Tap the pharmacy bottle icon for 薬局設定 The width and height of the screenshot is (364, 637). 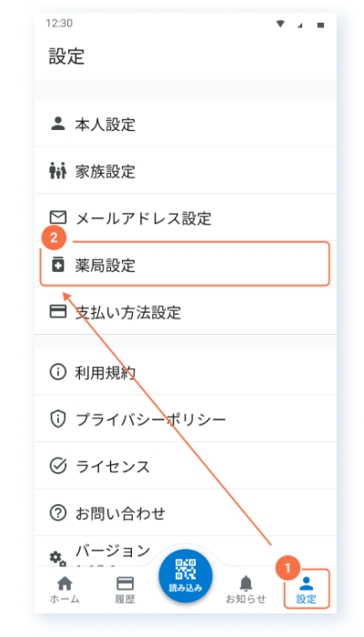pos(57,266)
